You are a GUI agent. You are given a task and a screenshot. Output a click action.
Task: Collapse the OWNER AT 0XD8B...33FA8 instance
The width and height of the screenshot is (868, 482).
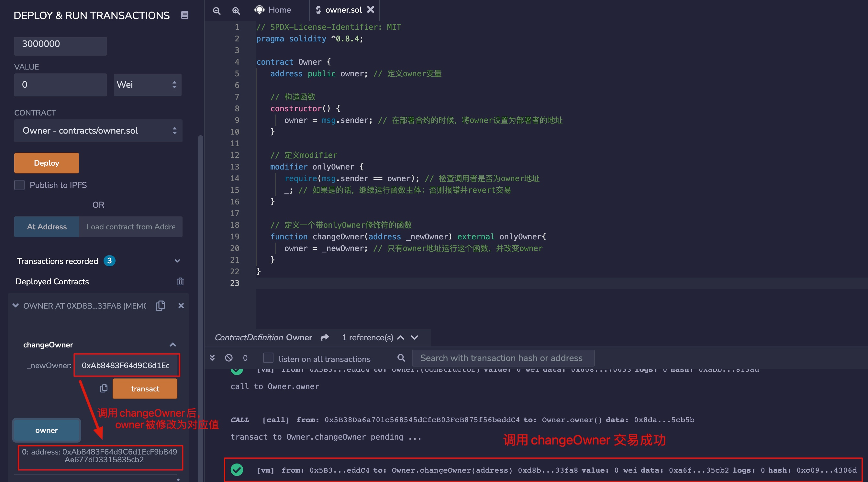(x=16, y=305)
